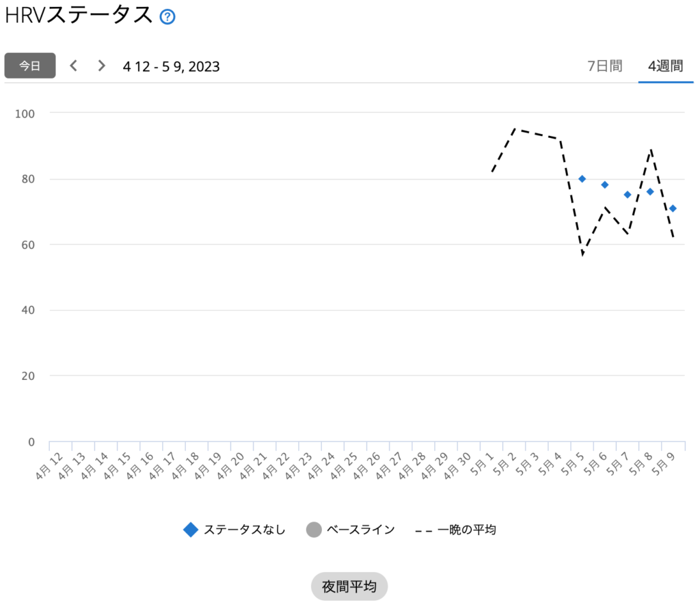Click the blue diamond data point on 5月 5
This screenshot has height=611, width=700.
click(x=582, y=179)
